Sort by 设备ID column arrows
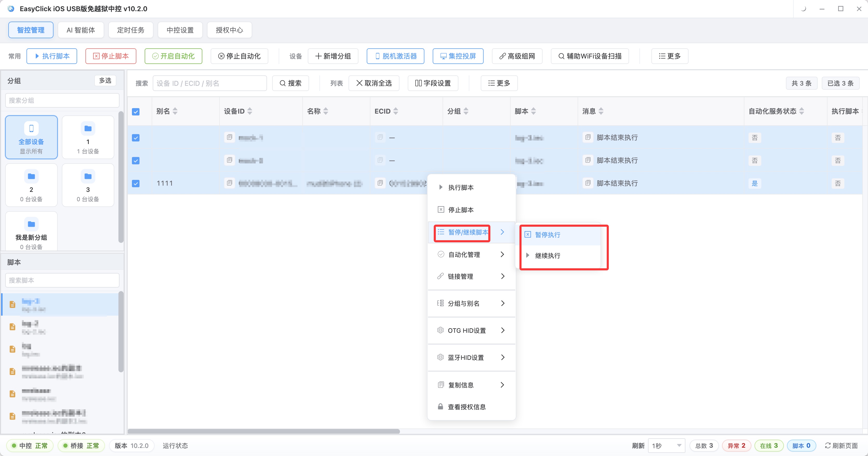The image size is (868, 456). coord(250,111)
